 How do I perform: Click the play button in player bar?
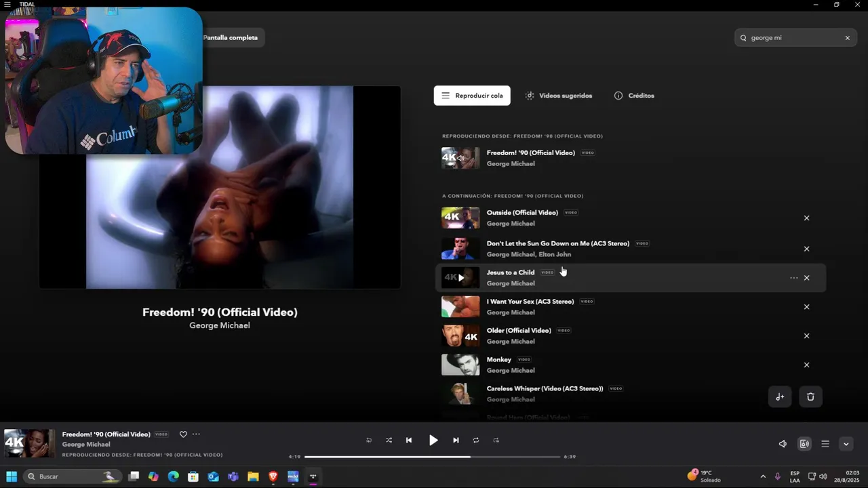(433, 441)
